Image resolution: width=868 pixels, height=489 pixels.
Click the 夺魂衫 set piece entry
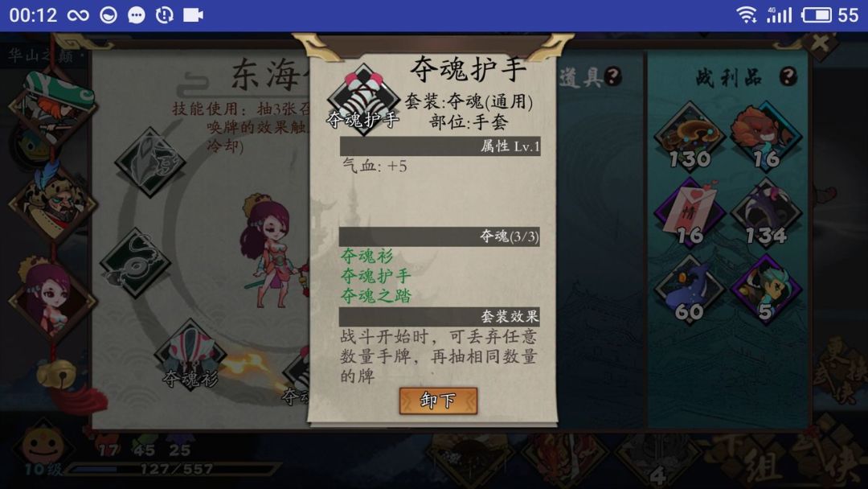pos(366,256)
